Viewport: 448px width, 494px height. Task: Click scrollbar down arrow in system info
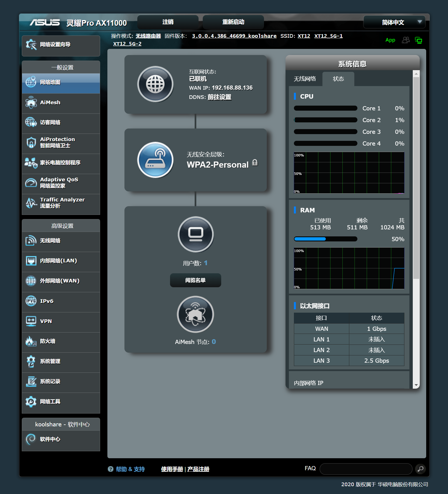coord(416,385)
